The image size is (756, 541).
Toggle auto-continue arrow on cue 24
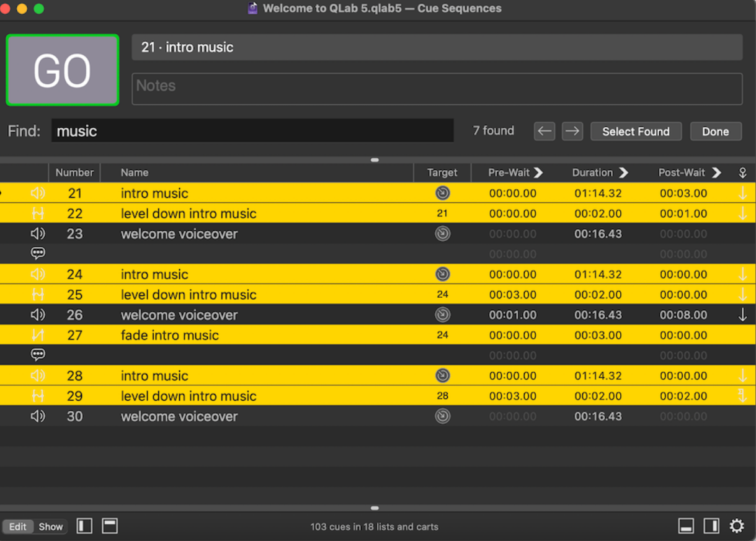tap(742, 274)
